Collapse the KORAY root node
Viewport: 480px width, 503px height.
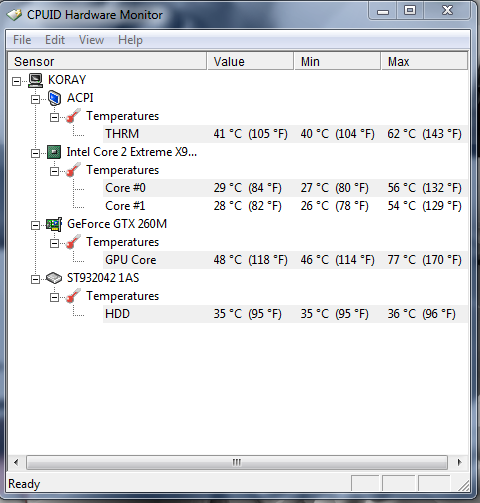point(16,81)
